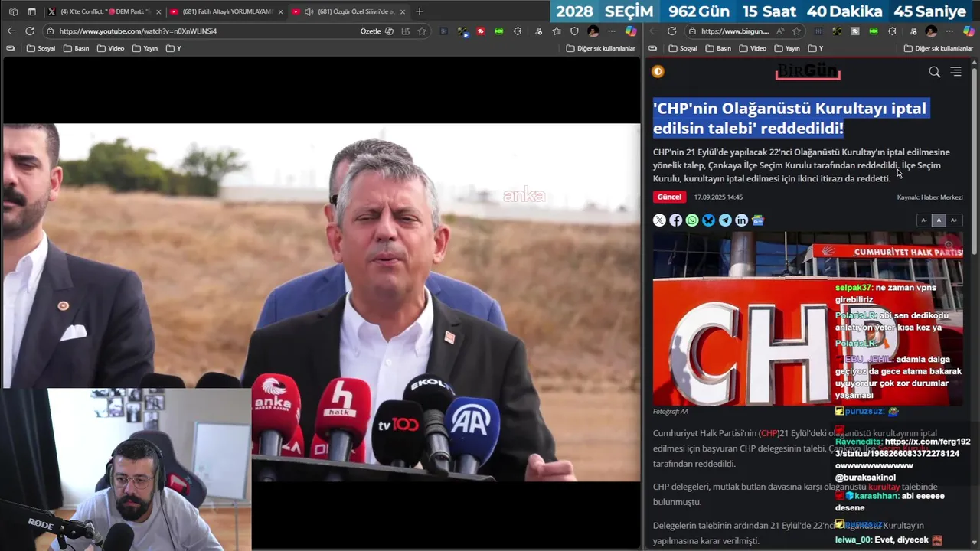This screenshot has height=551, width=980.
Task: Open Video bookmarks folder in BirGün window
Action: pos(753,48)
